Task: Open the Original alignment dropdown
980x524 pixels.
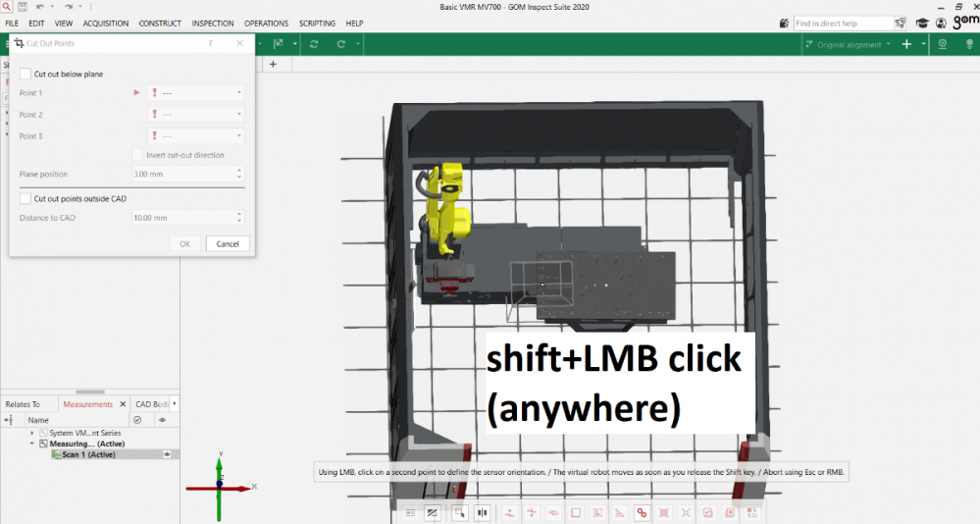Action: (x=849, y=44)
